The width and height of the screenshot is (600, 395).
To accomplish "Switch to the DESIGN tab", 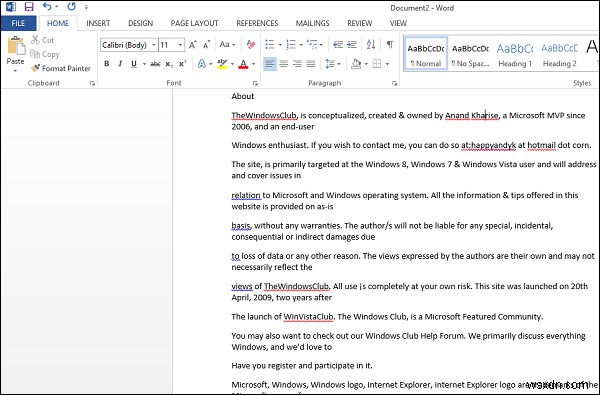I will tap(140, 23).
